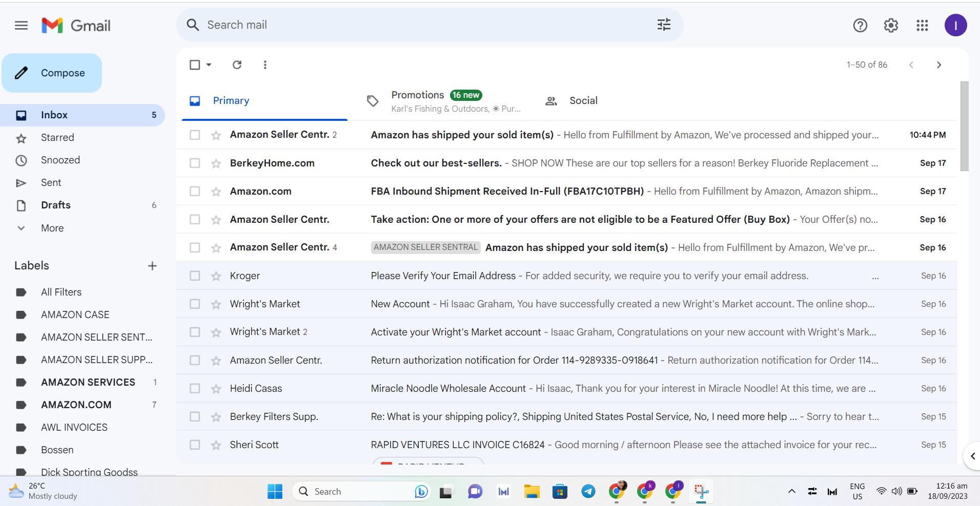Open File Explorer from the taskbar
This screenshot has width=980, height=506.
coord(532,491)
